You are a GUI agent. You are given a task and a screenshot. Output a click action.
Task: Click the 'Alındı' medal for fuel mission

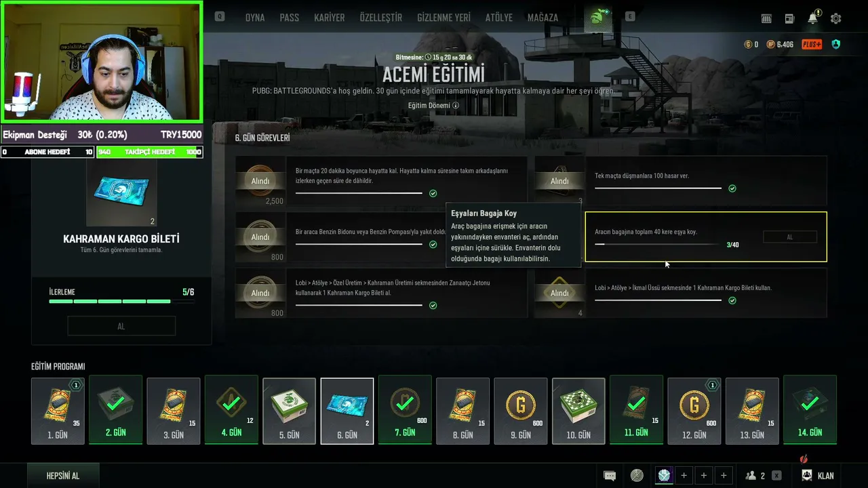(260, 237)
